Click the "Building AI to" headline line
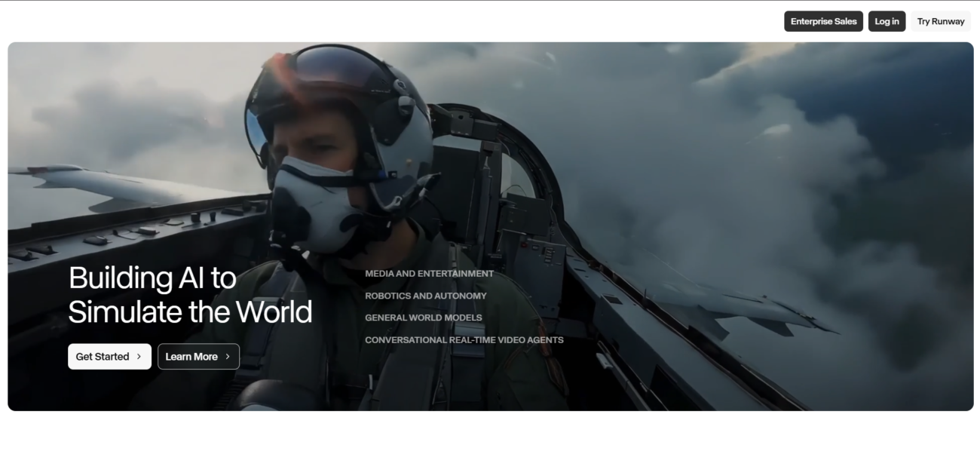980x451 pixels. [x=152, y=278]
